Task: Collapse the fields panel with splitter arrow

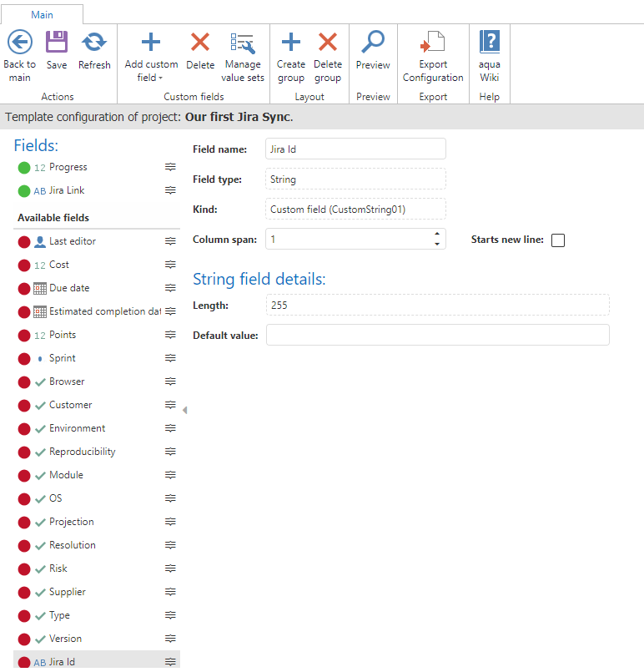Action: coord(184,410)
